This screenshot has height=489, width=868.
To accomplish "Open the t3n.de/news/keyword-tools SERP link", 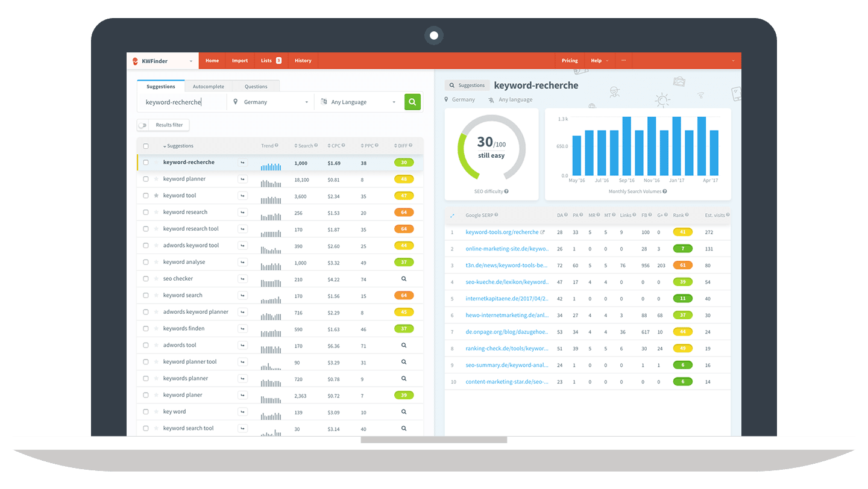I will coord(506,265).
